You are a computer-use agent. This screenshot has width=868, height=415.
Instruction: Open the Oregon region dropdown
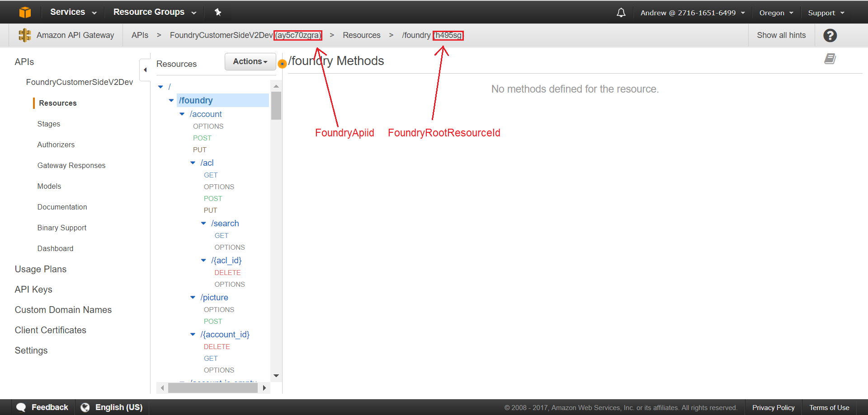pos(776,13)
